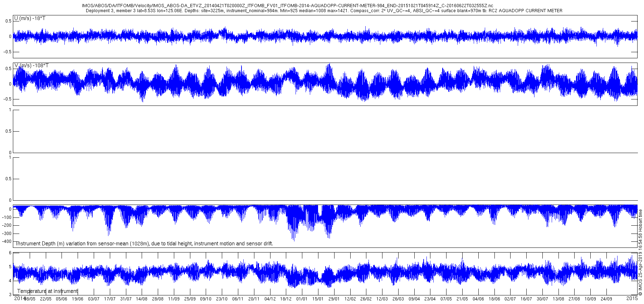Click the -300 tick on the depth axis
This screenshot has height=304, width=644.
7,234
